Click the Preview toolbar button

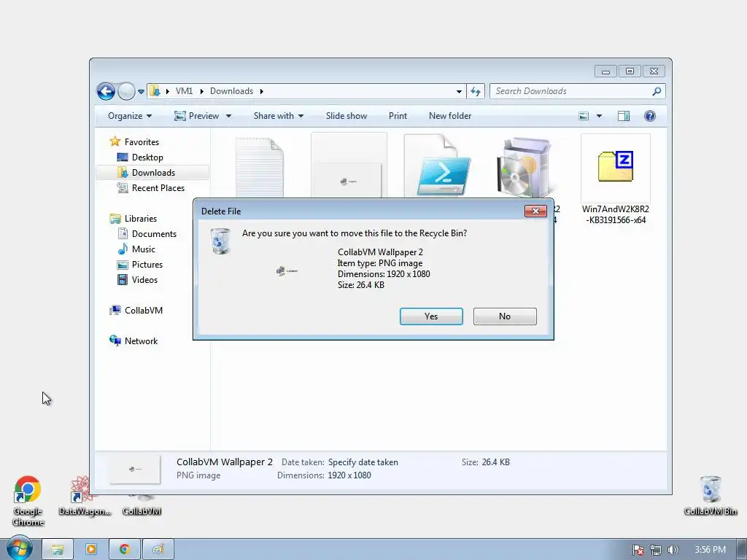point(197,116)
